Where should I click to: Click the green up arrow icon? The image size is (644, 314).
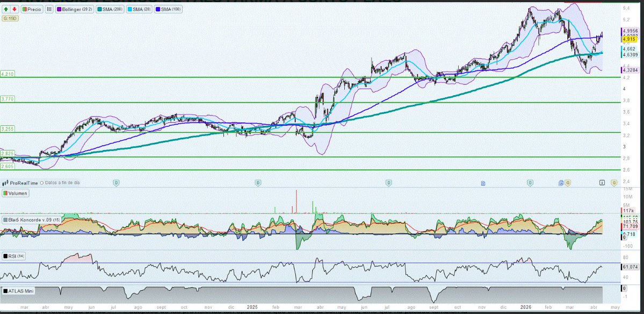pos(6,9)
